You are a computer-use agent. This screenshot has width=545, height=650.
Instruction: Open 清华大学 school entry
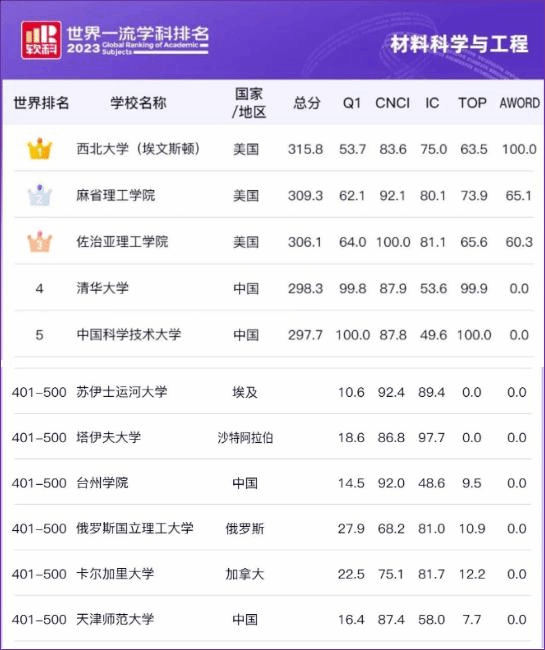pyautogui.click(x=102, y=288)
